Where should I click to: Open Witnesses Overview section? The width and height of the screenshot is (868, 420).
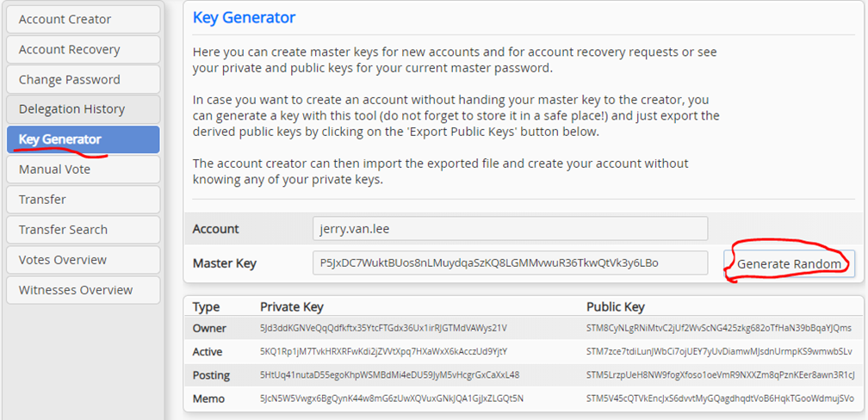coord(83,290)
